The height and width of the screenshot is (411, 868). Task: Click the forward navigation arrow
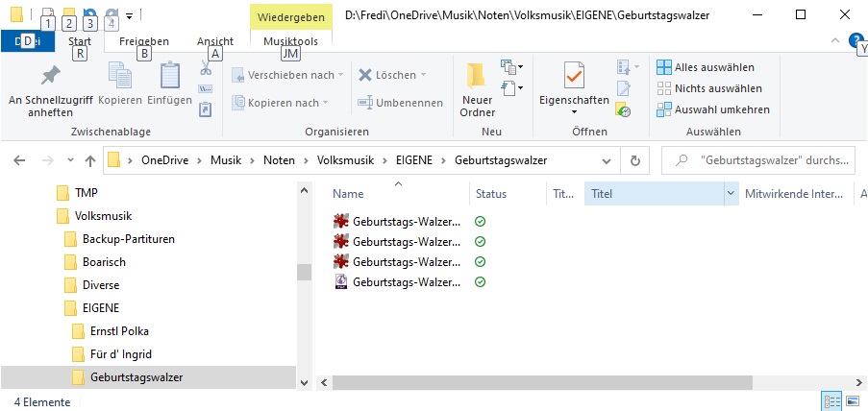(48, 160)
